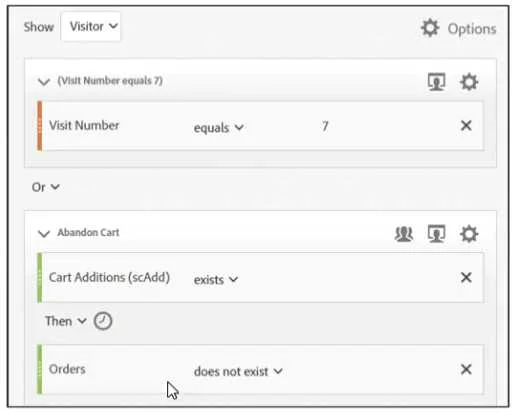The image size is (513, 413).
Task: Open the Show Visitor dropdown
Action: pos(91,26)
